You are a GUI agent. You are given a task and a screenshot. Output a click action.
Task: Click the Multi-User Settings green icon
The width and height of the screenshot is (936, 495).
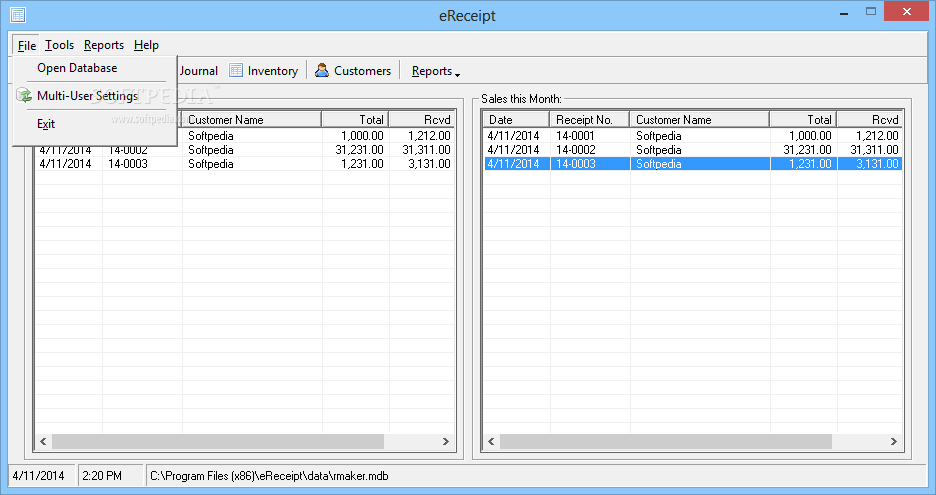pos(24,96)
